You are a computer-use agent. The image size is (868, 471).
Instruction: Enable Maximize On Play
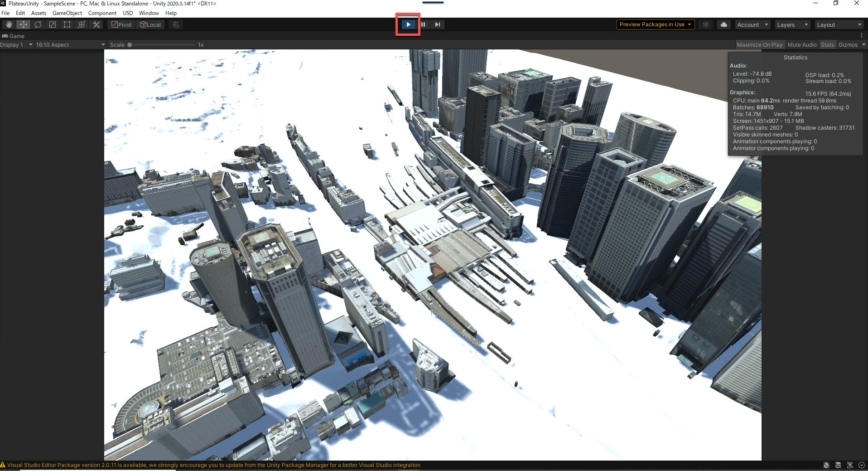pos(760,44)
